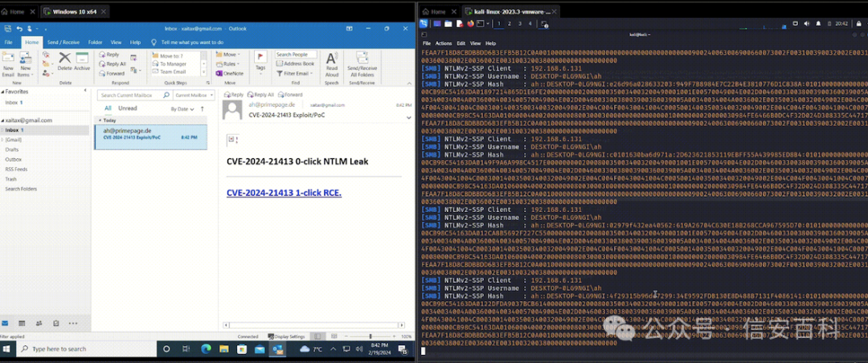Screen dimensions: 868x363
Task: Select email from ah@primepage.de in list
Action: pos(150,137)
